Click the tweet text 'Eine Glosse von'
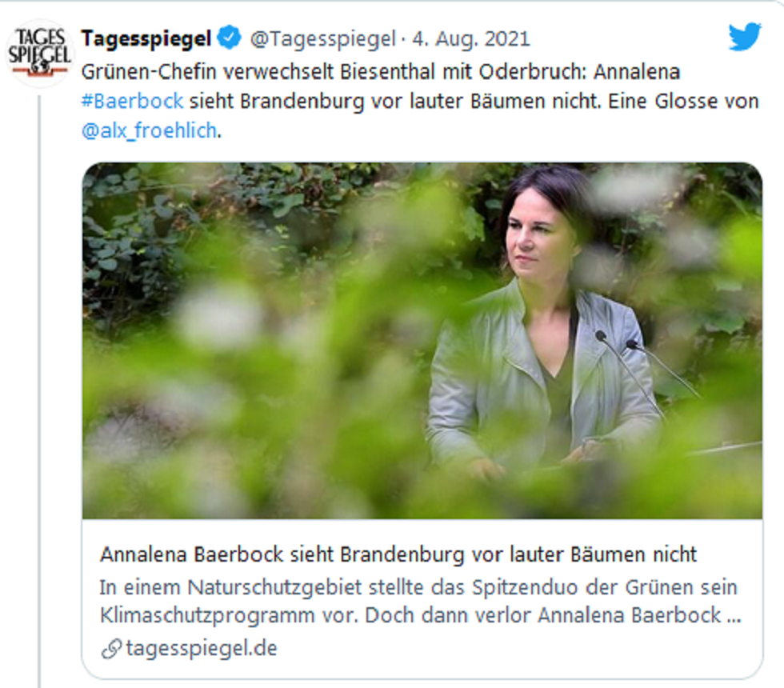 [683, 102]
